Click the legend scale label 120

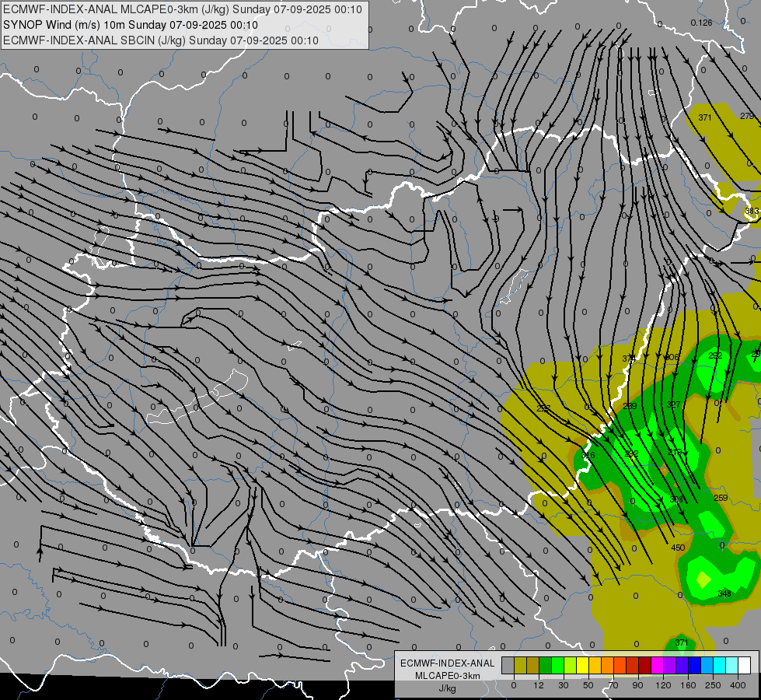[x=664, y=685]
